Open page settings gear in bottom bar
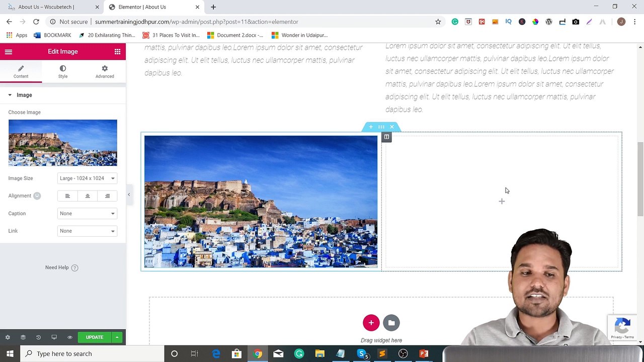Viewport: 644px width, 362px height. click(8, 337)
